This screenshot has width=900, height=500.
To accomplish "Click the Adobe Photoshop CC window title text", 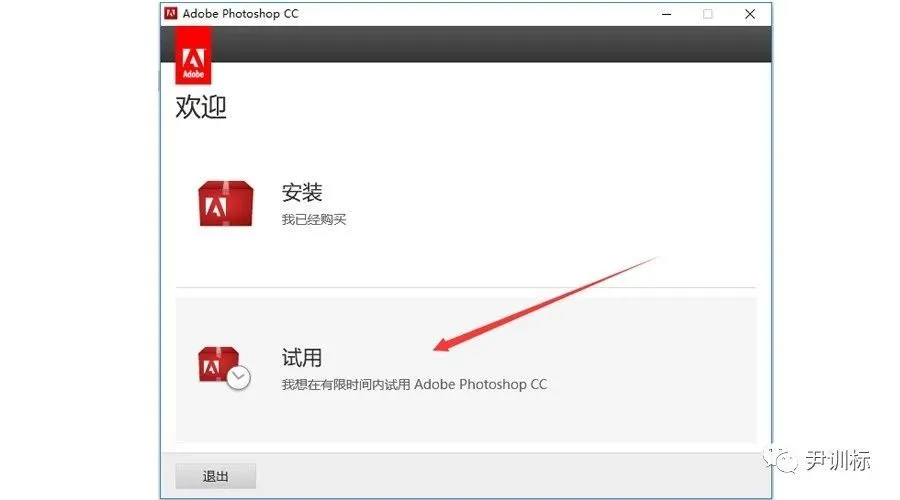I will click(240, 14).
